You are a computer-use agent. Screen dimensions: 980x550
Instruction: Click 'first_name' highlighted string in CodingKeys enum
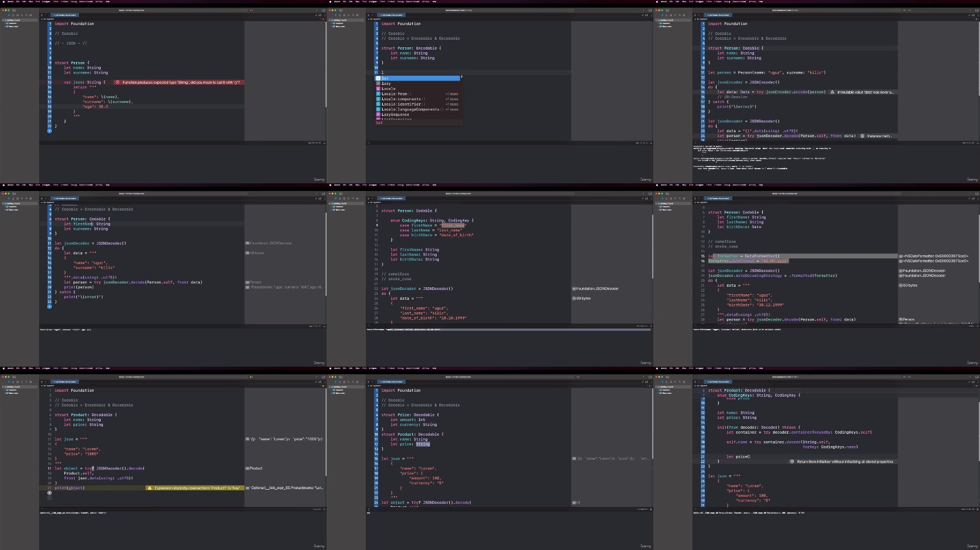point(453,225)
